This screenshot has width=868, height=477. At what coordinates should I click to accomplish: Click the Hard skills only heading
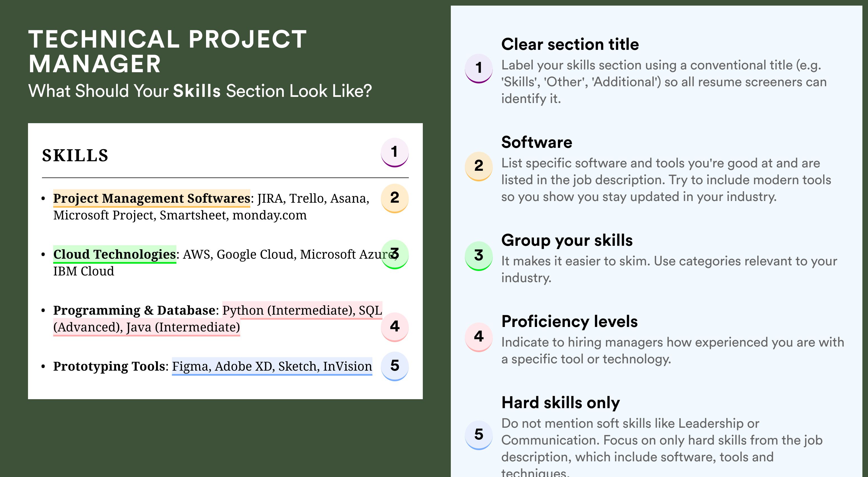[560, 403]
